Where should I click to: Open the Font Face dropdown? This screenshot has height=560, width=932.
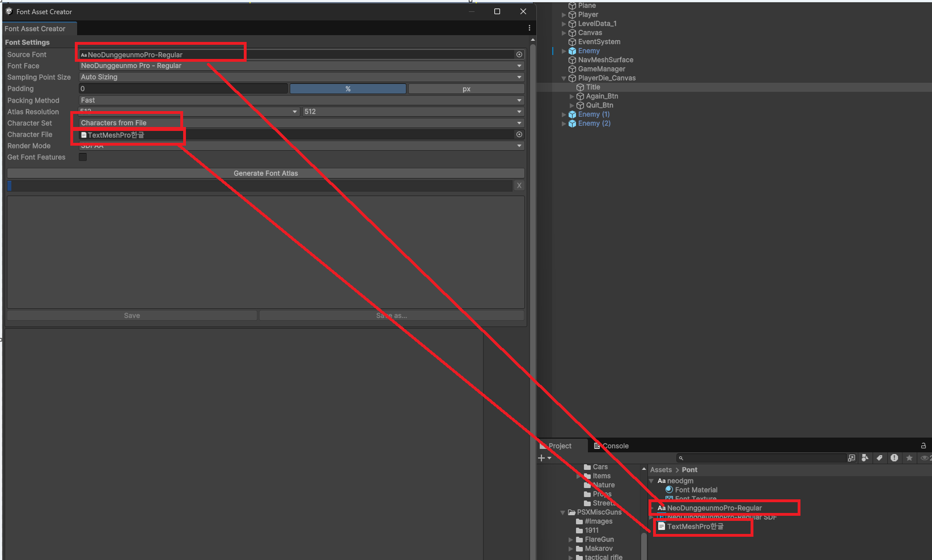click(x=302, y=66)
